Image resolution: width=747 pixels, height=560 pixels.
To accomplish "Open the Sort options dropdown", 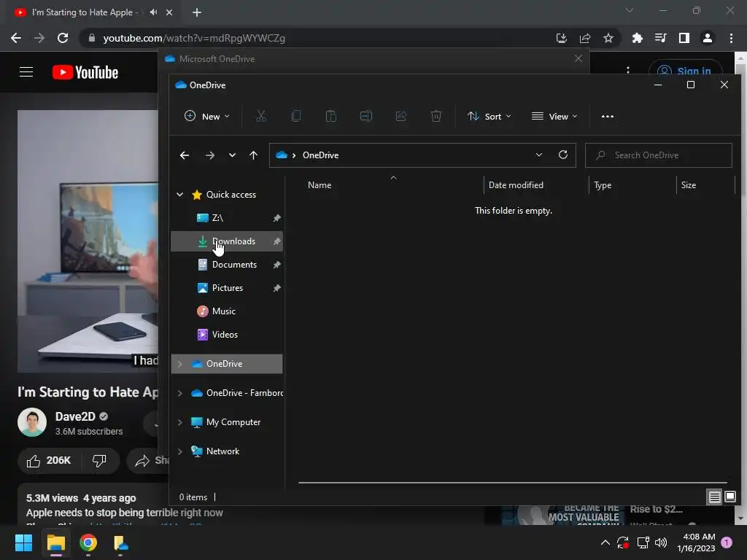I will coord(489,116).
